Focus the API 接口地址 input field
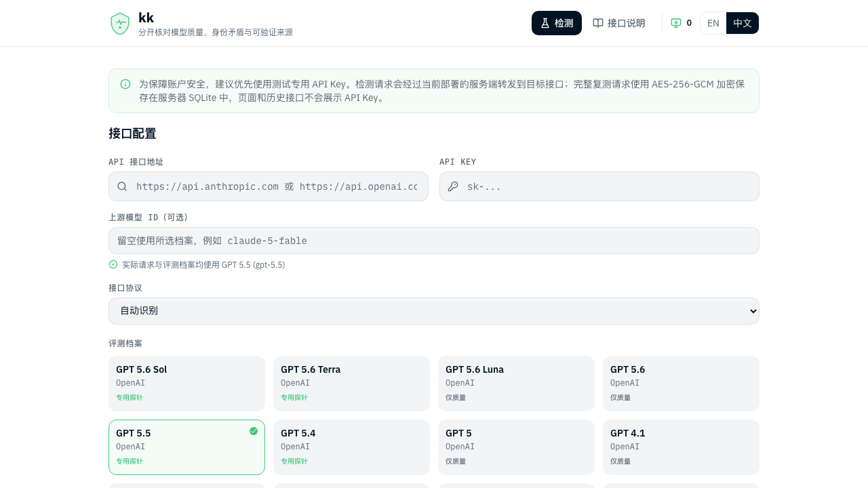The width and height of the screenshot is (868, 488). (x=269, y=186)
